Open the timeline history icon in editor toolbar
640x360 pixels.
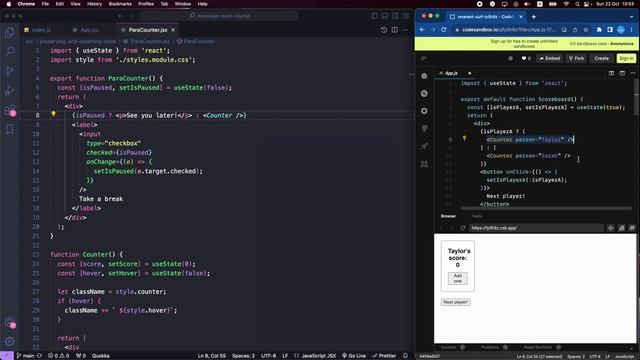(384, 30)
